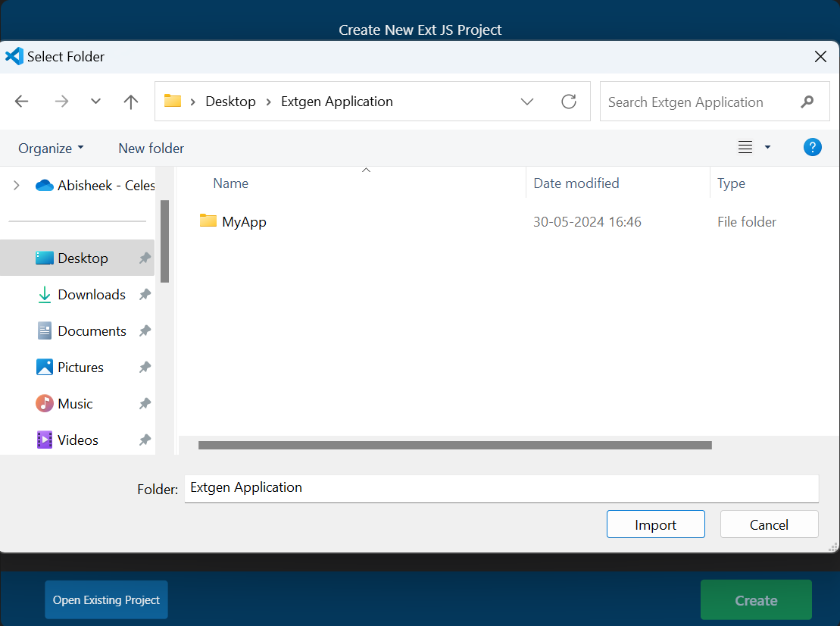Viewport: 840px width, 626px height.
Task: Open the view options dropdown arrow
Action: coord(767,148)
